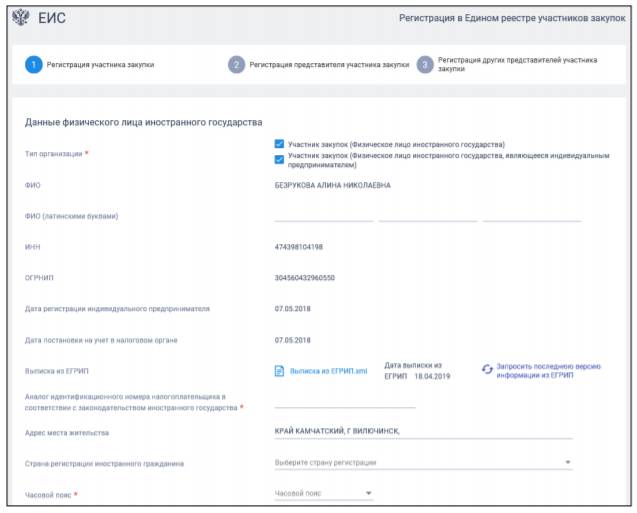Click the second Latin name input field
637x513 pixels.
pyautogui.click(x=427, y=214)
